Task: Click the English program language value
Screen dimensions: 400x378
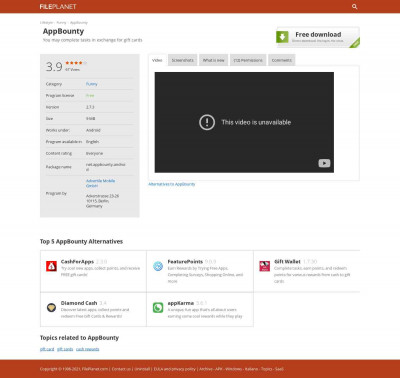Action: point(92,142)
